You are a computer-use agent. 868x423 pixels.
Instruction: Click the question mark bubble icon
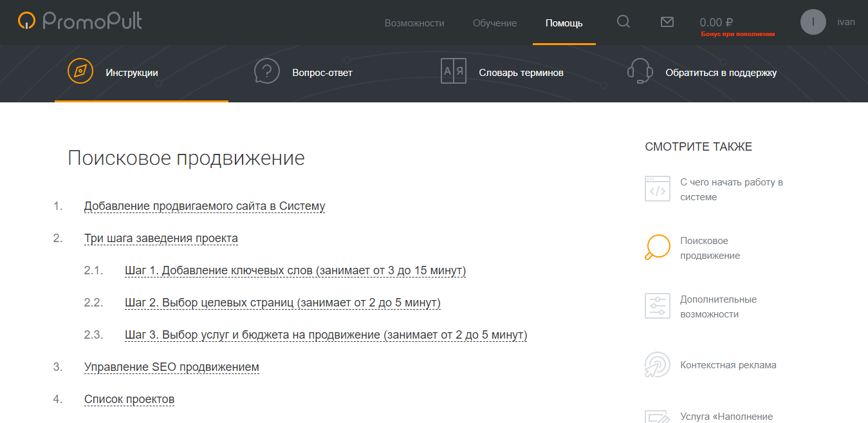(267, 71)
